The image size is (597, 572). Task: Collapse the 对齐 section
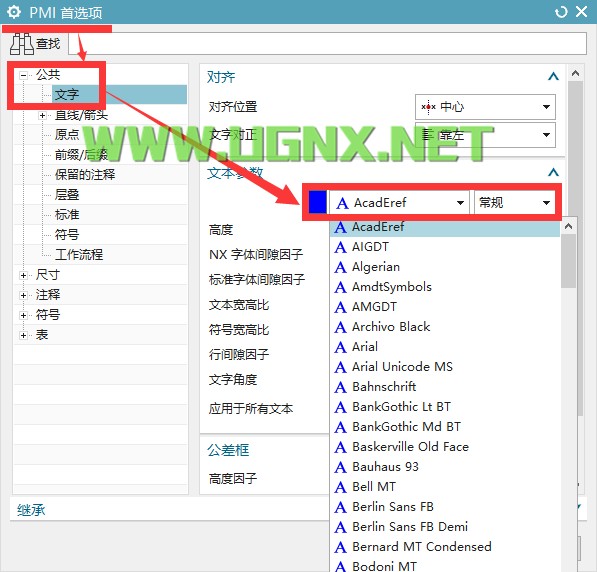tap(553, 77)
